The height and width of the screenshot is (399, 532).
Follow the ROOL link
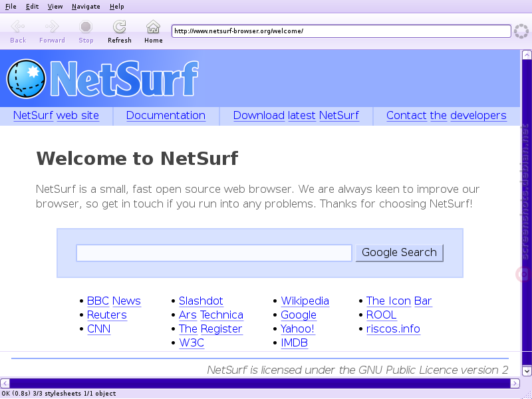(x=381, y=315)
